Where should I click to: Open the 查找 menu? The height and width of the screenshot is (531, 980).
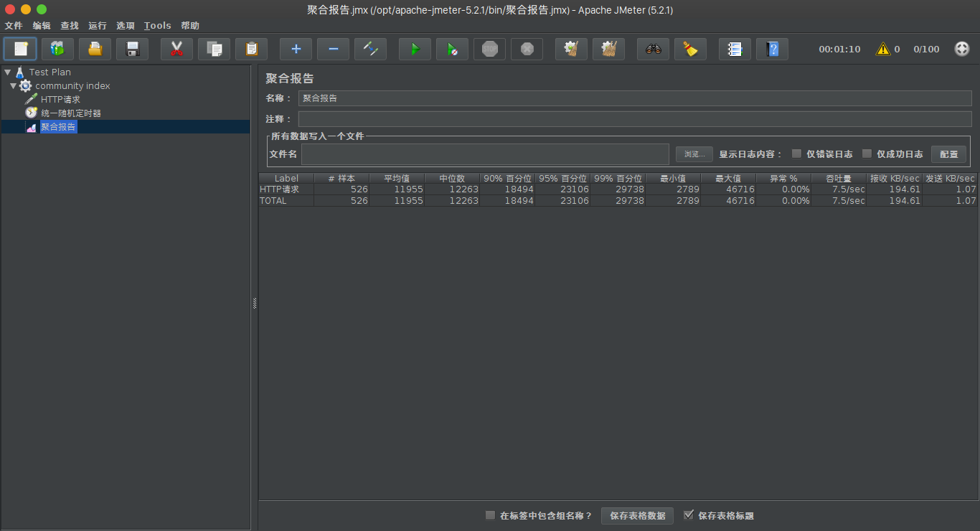click(x=70, y=26)
